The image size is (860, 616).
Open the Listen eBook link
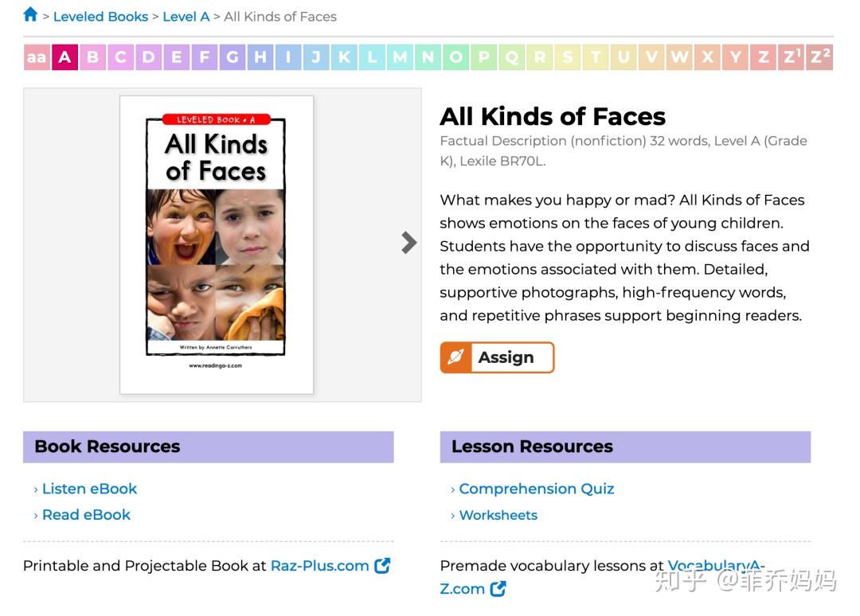[89, 489]
